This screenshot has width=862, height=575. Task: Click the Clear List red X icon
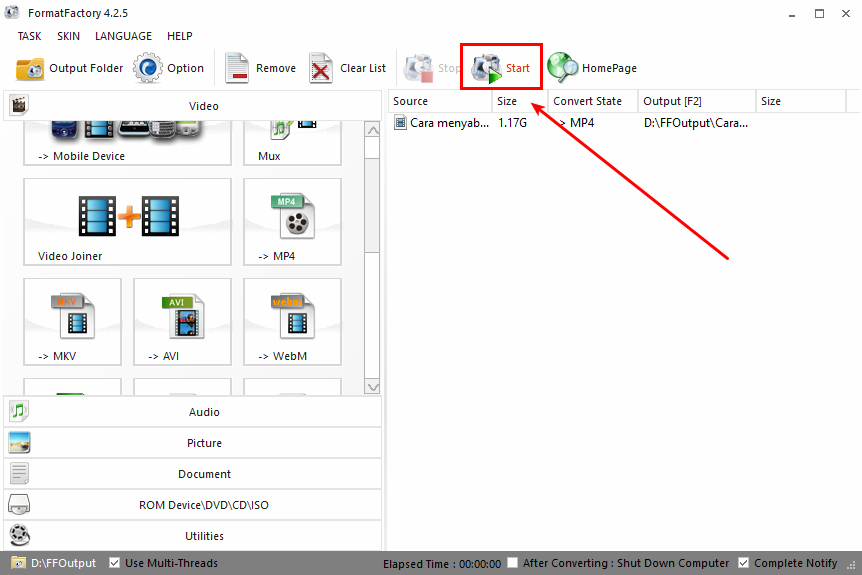tap(320, 68)
